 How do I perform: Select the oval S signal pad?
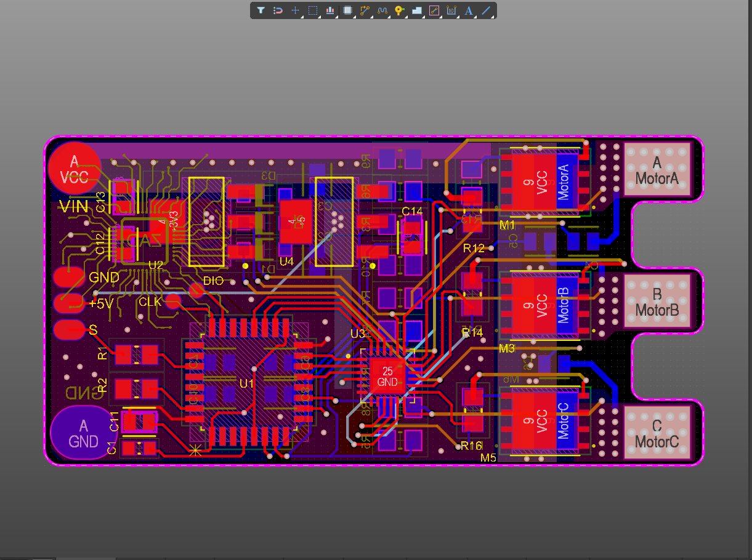pyautogui.click(x=70, y=329)
